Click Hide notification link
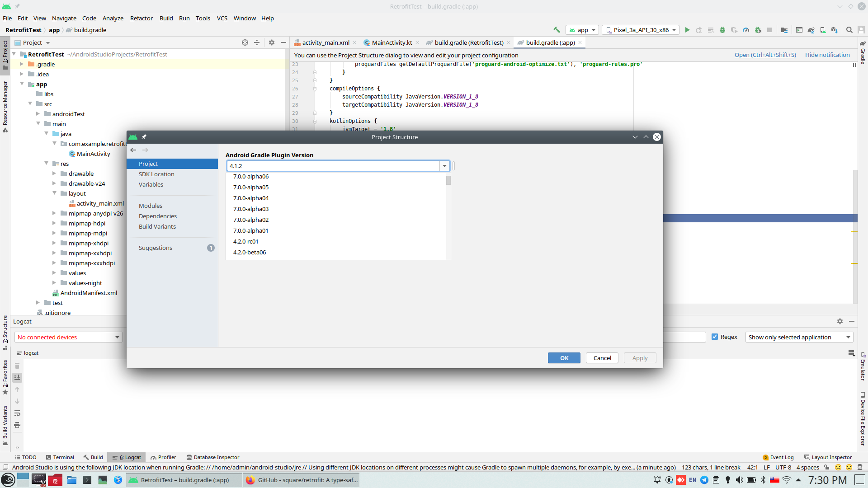868x488 pixels. [x=827, y=55]
